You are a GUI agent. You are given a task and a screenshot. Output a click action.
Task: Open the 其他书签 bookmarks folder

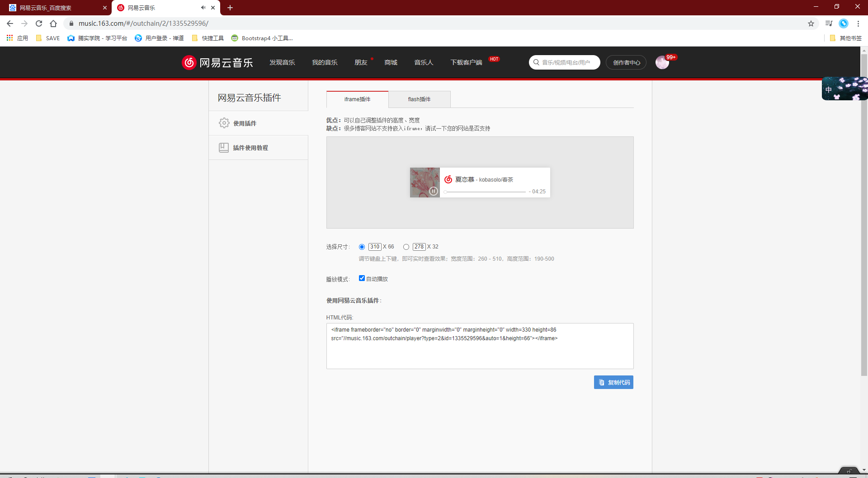[x=846, y=38]
